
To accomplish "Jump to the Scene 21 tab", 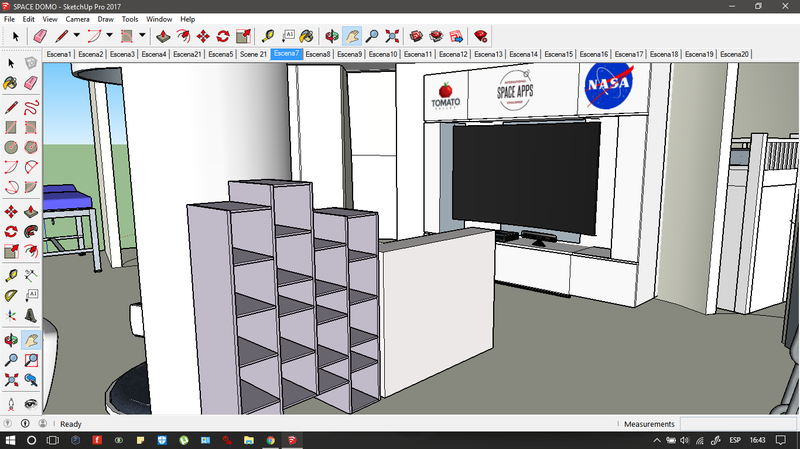I will coord(253,54).
